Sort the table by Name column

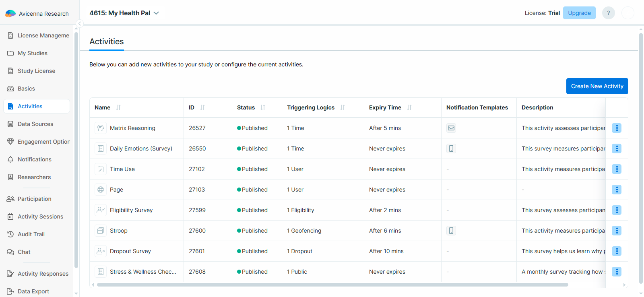coord(118,107)
